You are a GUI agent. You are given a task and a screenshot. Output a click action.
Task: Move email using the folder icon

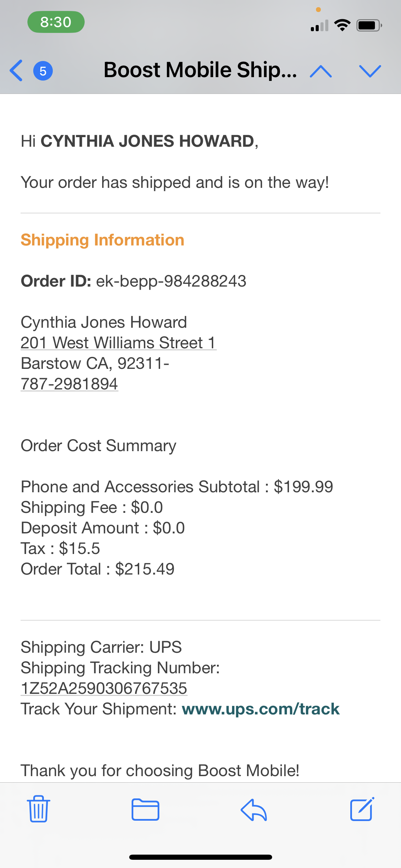click(145, 809)
